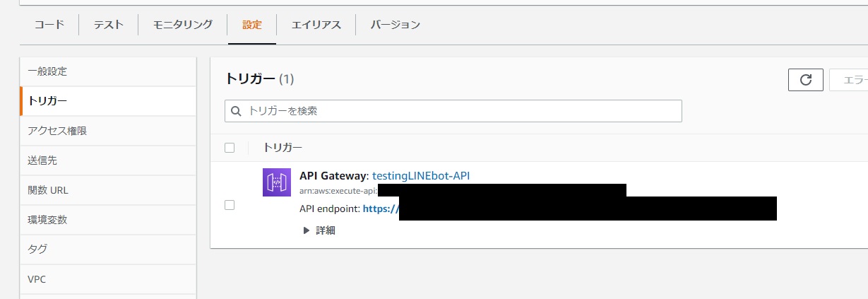
Task: Open the testingLINEbot-API link
Action: [x=430, y=175]
